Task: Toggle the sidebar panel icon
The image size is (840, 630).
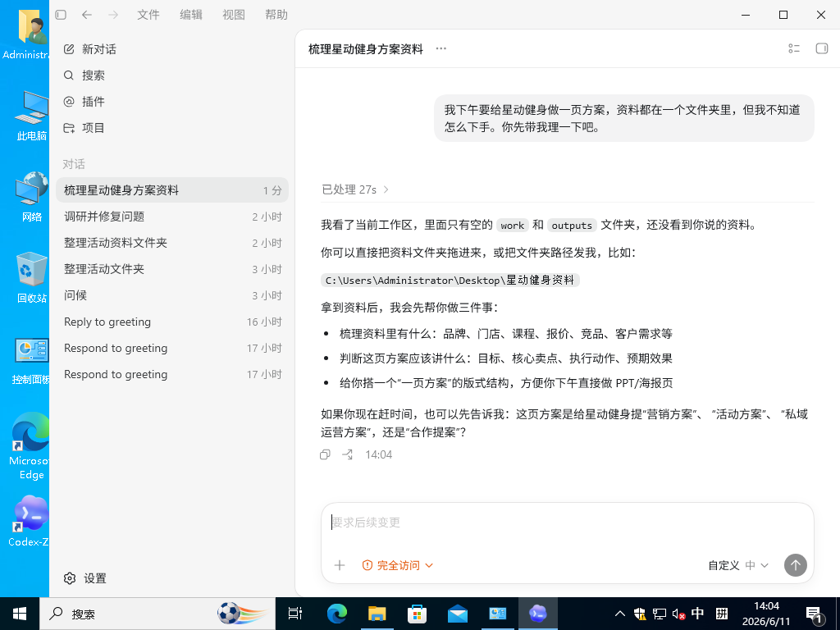Action: pos(61,15)
